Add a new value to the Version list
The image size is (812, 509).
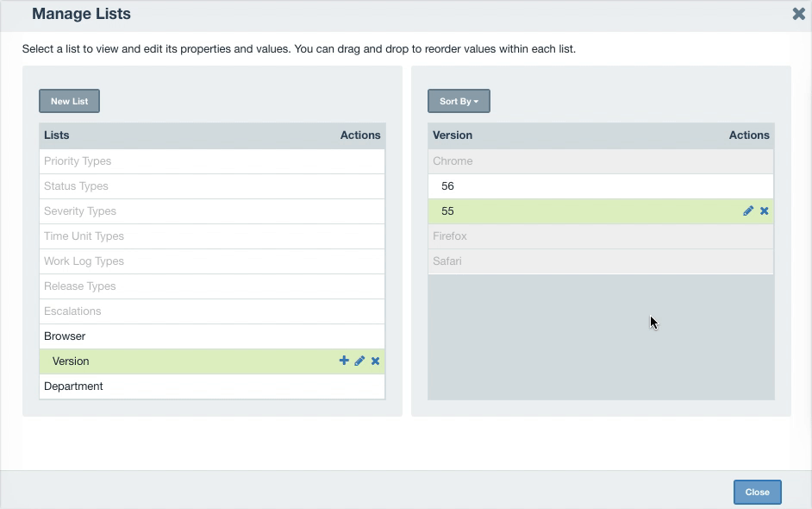tap(344, 361)
